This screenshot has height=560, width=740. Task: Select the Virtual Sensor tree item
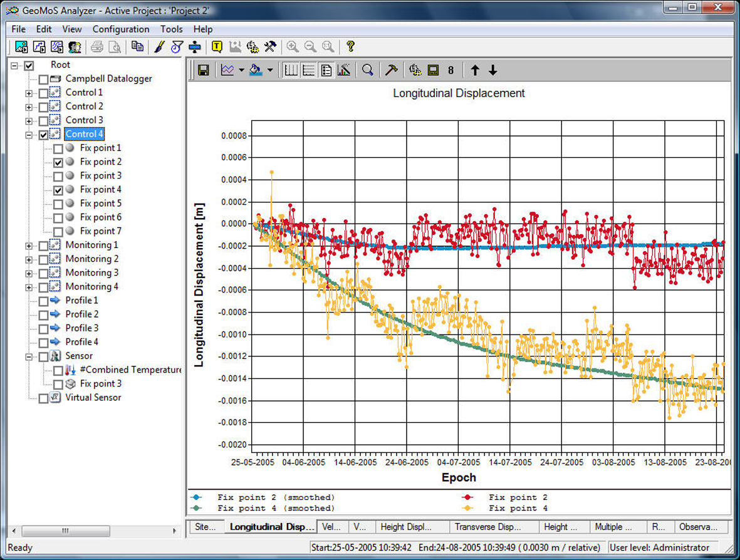tap(93, 398)
